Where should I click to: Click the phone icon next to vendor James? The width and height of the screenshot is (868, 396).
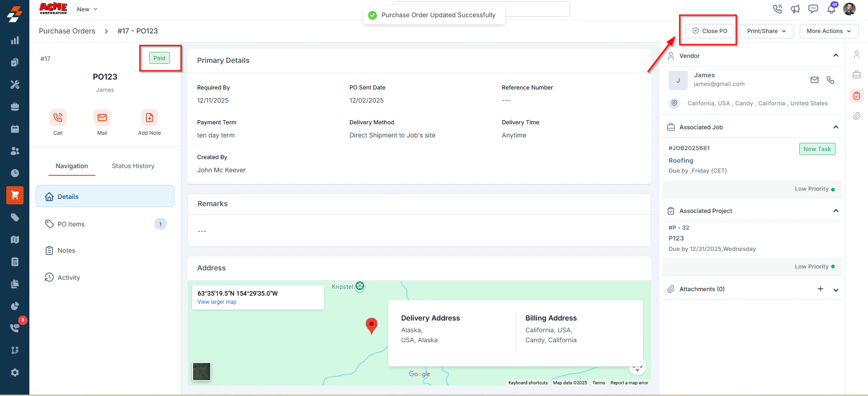(830, 80)
